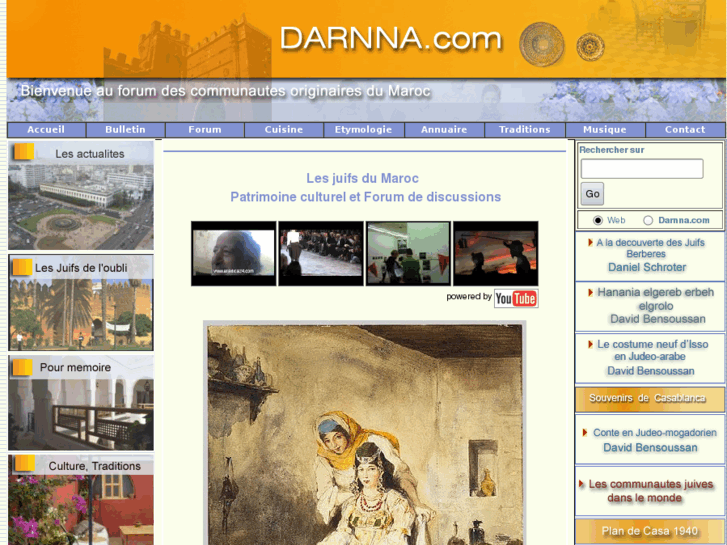This screenshot has width=727, height=545.
Task: Open the Souvenirs de Casablanca banner
Action: pos(650,399)
